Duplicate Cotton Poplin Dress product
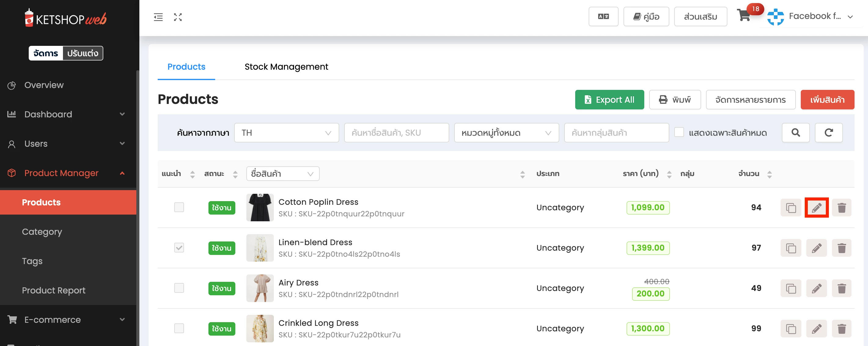 (790, 208)
